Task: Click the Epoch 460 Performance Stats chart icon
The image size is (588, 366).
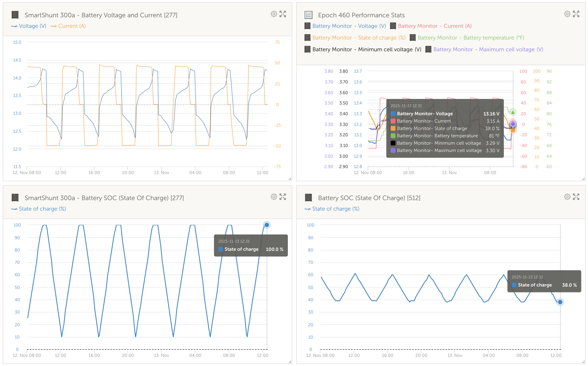Action: pos(308,15)
